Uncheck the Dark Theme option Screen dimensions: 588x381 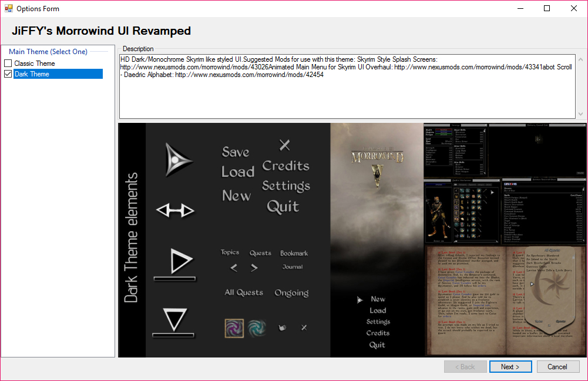pyautogui.click(x=8, y=74)
